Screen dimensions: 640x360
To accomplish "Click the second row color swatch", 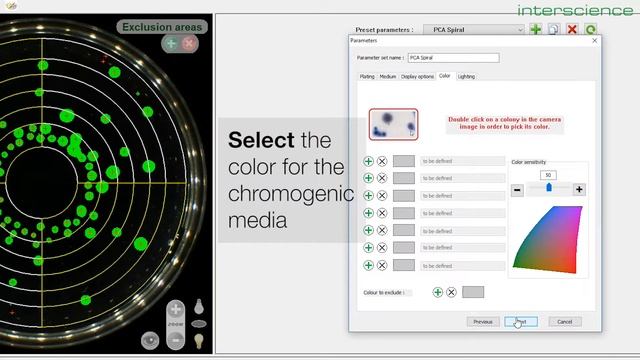I will [404, 178].
